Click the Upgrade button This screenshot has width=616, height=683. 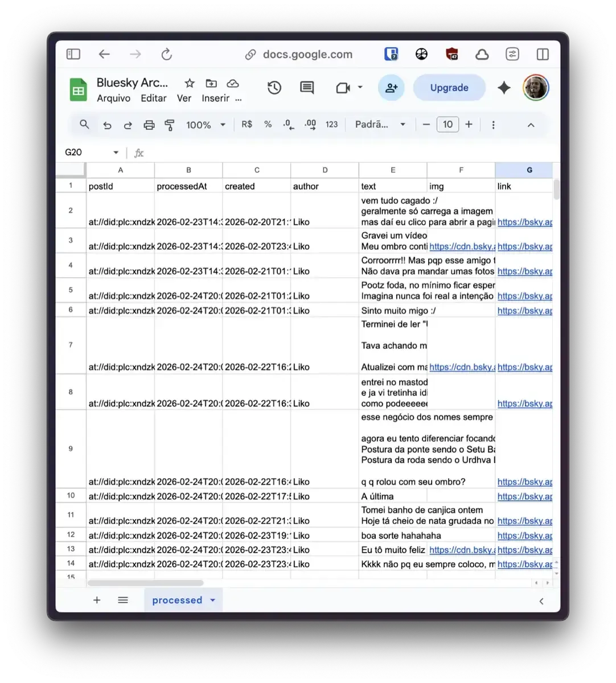click(x=449, y=88)
